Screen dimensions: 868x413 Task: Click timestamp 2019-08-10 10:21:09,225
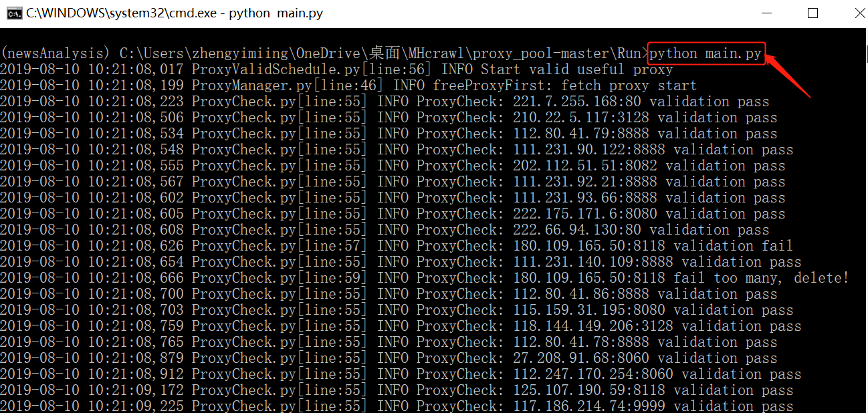click(92, 406)
